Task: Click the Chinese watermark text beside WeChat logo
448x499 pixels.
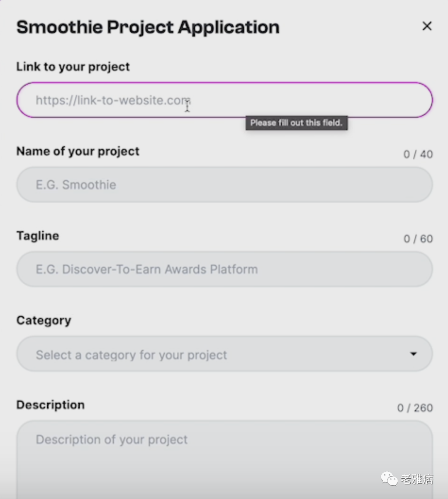Action: tap(417, 479)
